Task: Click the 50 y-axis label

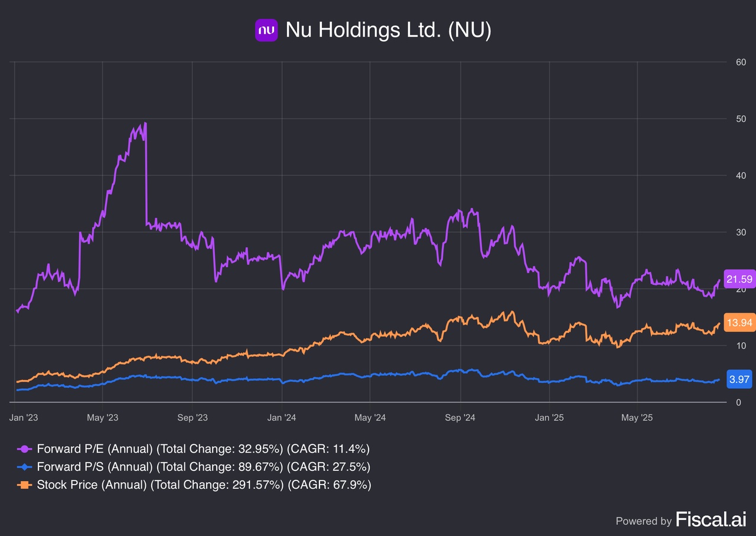Action: pyautogui.click(x=741, y=119)
